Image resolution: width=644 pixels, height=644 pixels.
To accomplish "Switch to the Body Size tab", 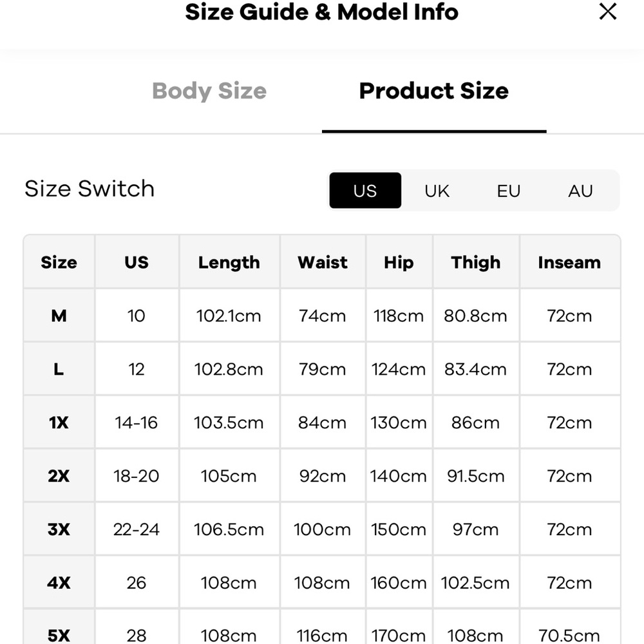I will point(209,91).
